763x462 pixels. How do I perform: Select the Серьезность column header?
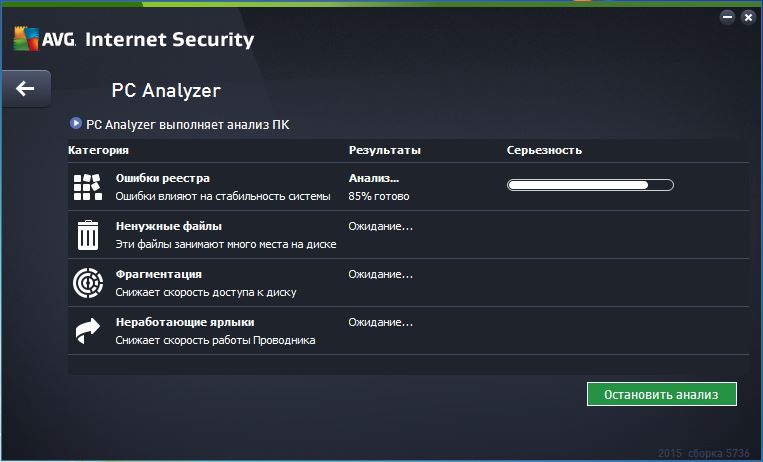click(544, 150)
